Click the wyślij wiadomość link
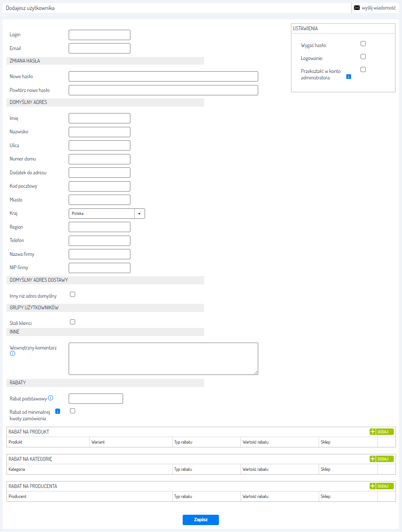Image resolution: width=402 pixels, height=532 pixels. pyautogui.click(x=379, y=8)
